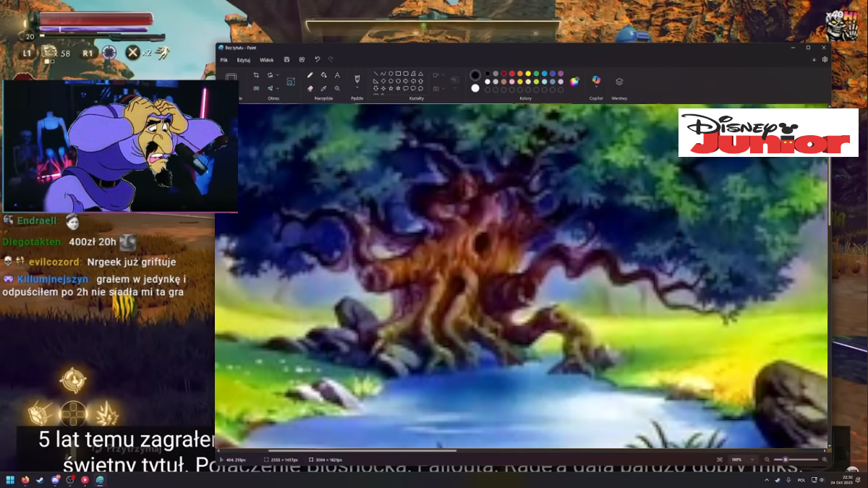Select the Fill bucket tool

pos(324,74)
